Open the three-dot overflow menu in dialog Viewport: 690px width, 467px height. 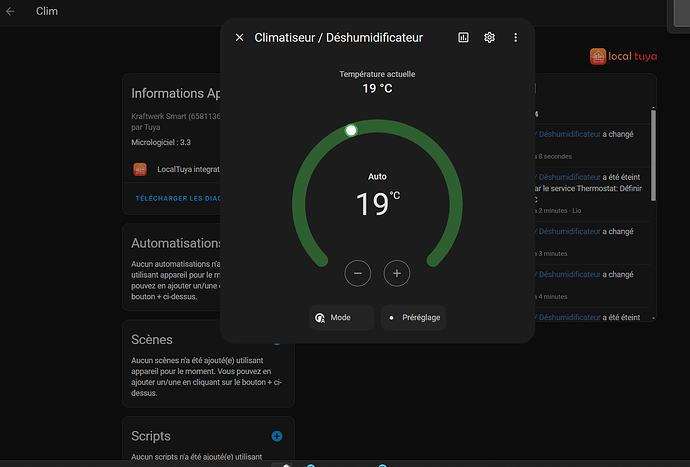point(516,38)
